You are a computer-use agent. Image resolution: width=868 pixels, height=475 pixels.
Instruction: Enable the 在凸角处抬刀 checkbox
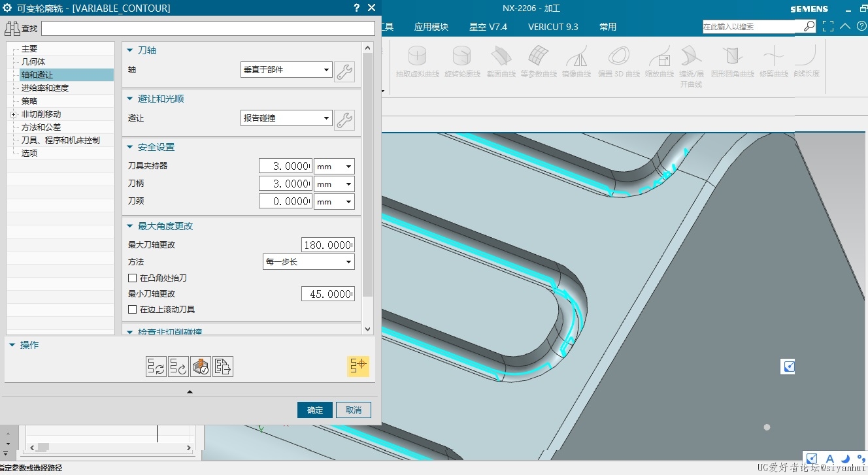(133, 278)
